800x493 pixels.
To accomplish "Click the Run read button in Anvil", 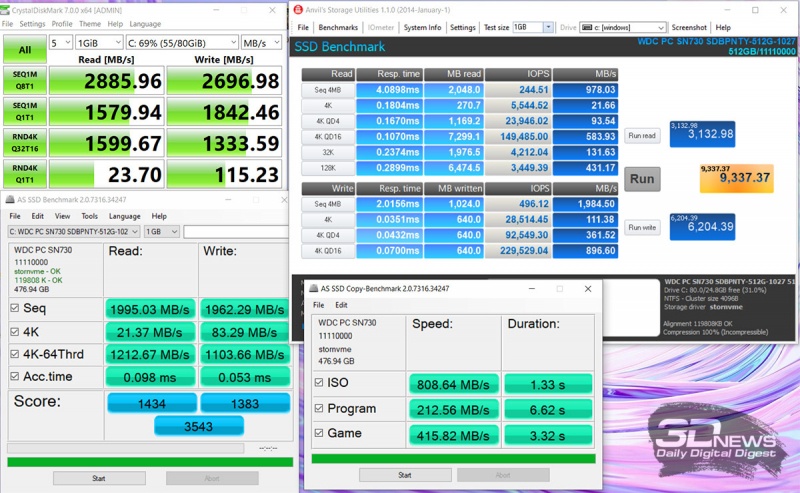I will click(x=642, y=136).
